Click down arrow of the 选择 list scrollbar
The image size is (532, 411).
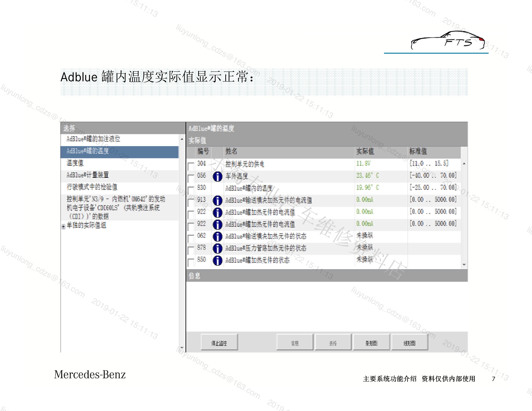[182, 348]
